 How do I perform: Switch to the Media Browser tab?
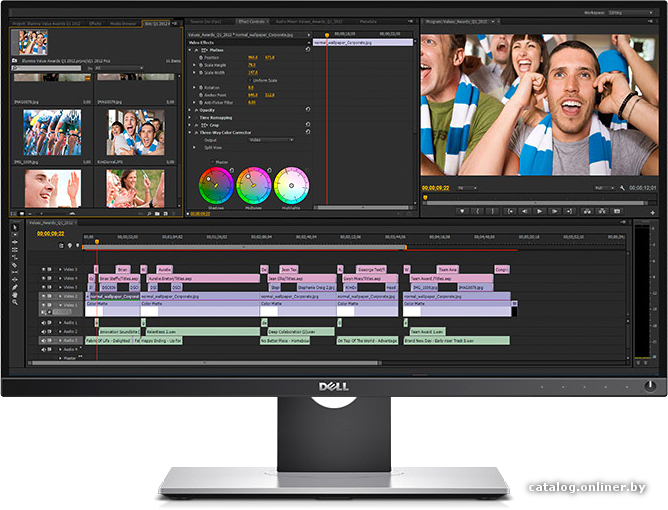click(123, 23)
